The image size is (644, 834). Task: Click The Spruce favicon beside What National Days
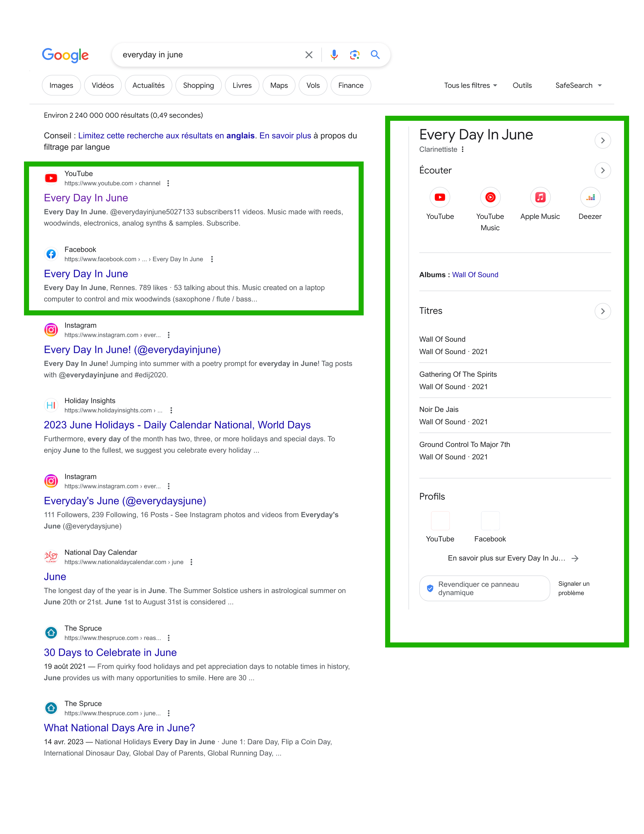51,708
